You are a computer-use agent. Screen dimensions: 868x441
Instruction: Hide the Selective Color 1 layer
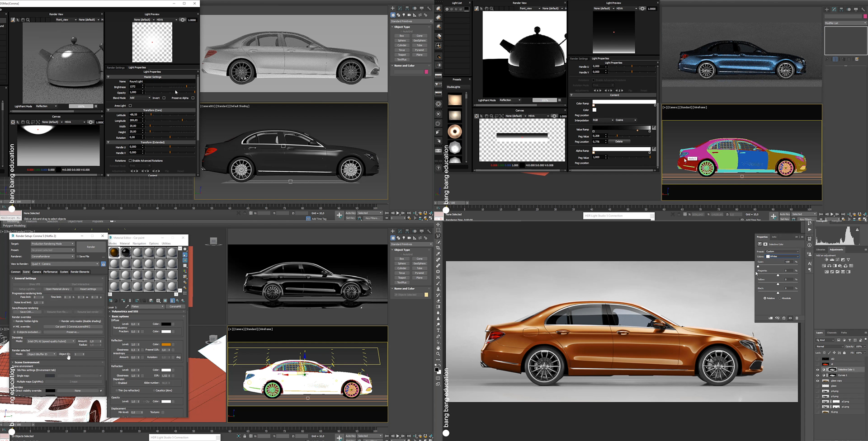point(817,370)
